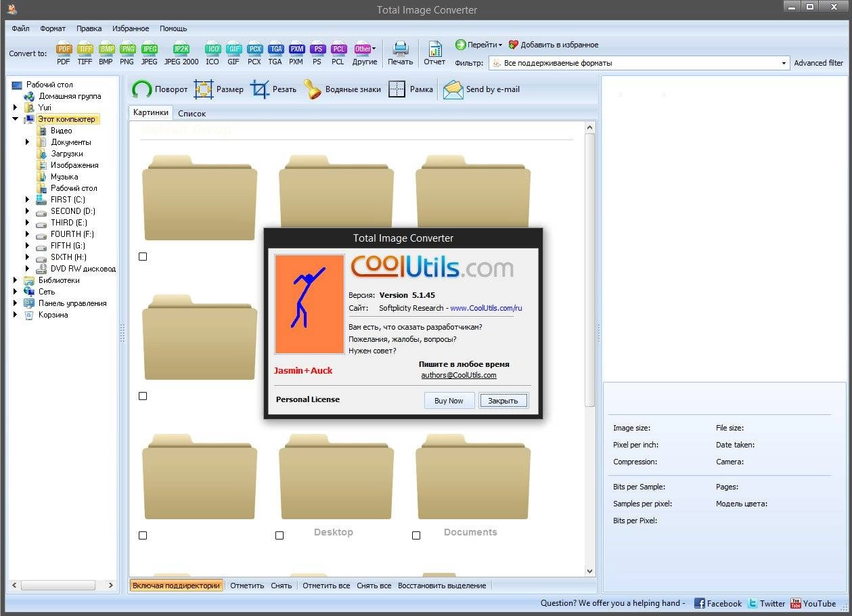Check the box under second-row folder
Screen dimensions: 852x616
143,396
